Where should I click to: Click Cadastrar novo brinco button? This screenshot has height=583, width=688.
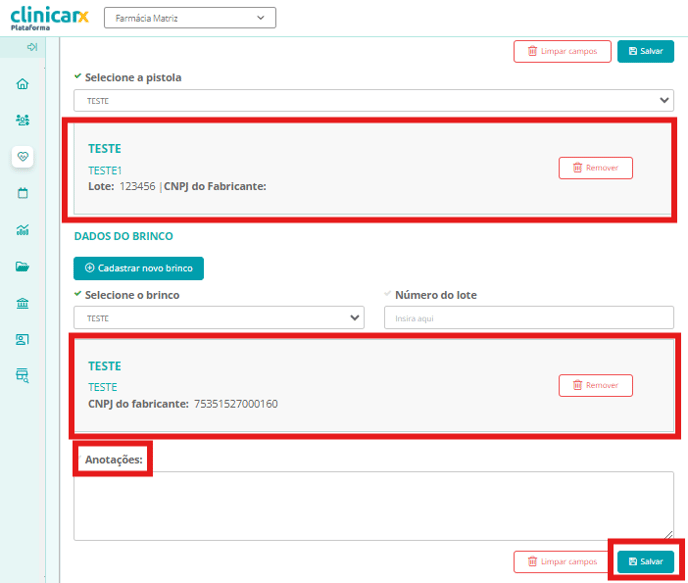coord(138,268)
